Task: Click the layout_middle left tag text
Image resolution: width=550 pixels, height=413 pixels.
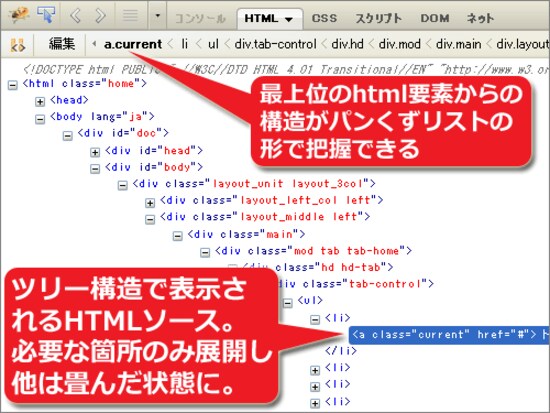Action: point(265,217)
